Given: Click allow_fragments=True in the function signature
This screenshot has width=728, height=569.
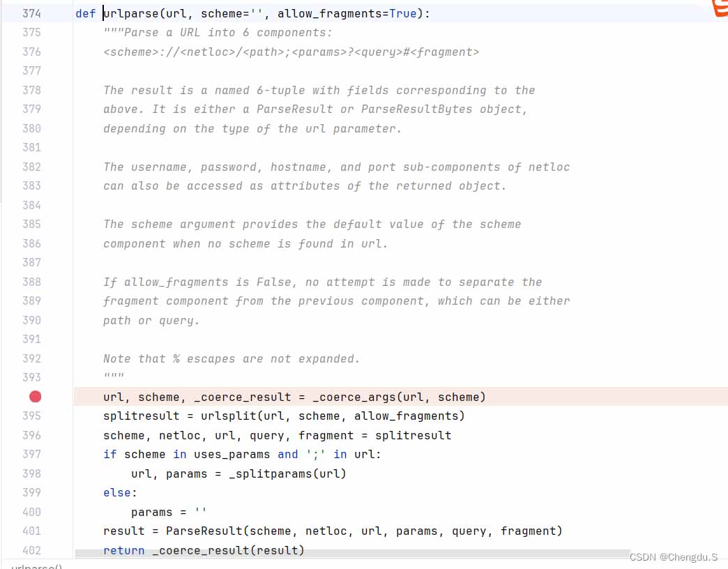Looking at the screenshot, I should tap(347, 13).
